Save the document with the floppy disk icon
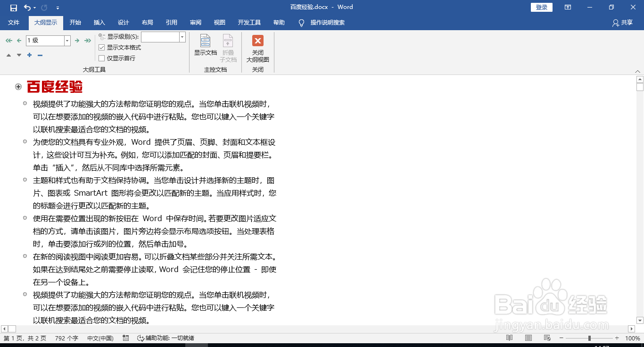The image size is (644, 347). click(14, 8)
